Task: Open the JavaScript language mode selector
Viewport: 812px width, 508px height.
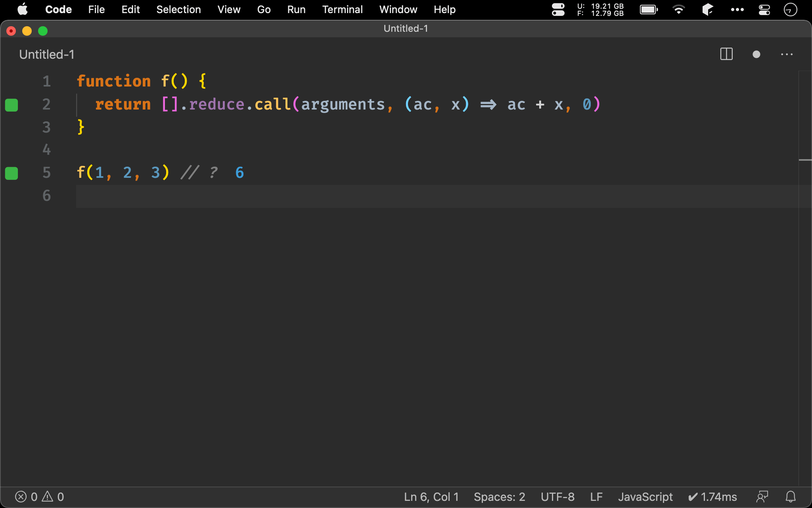Action: (x=645, y=496)
